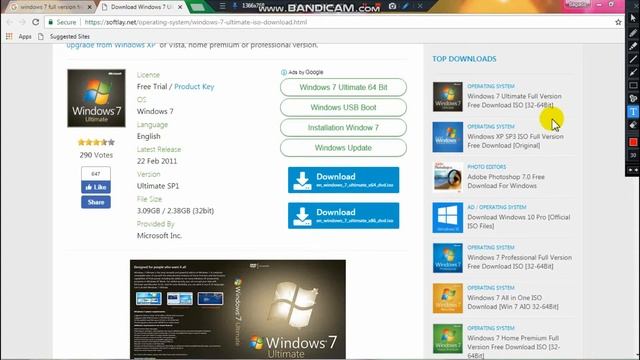Open the red drawing color swatch
Image resolution: width=640 pixels, height=360 pixels.
coord(633,142)
